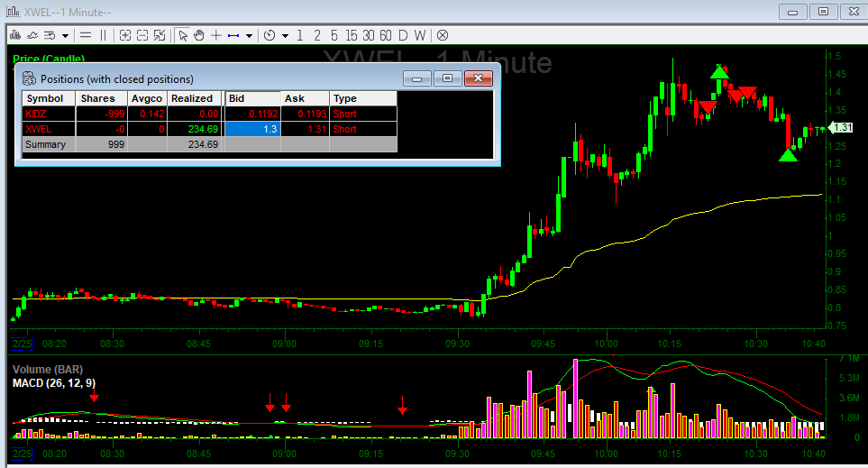
Task: Click the chart window title bar icon
Action: coord(14,11)
